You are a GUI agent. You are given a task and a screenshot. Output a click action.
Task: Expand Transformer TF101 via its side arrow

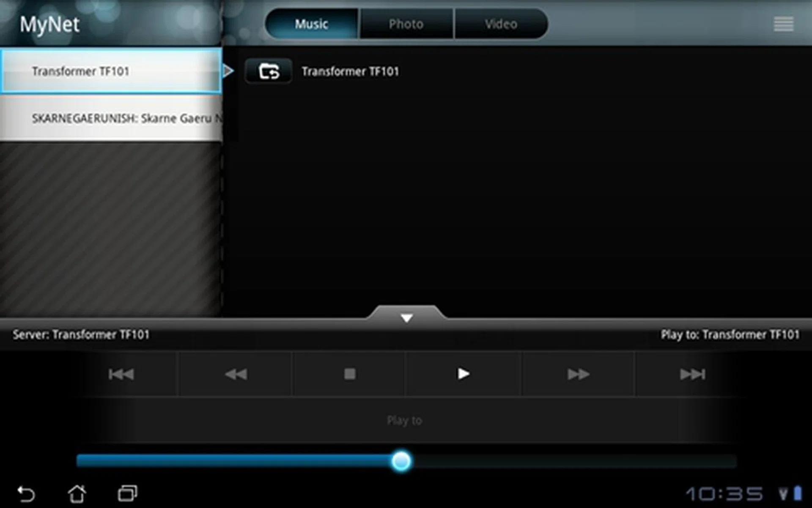229,71
